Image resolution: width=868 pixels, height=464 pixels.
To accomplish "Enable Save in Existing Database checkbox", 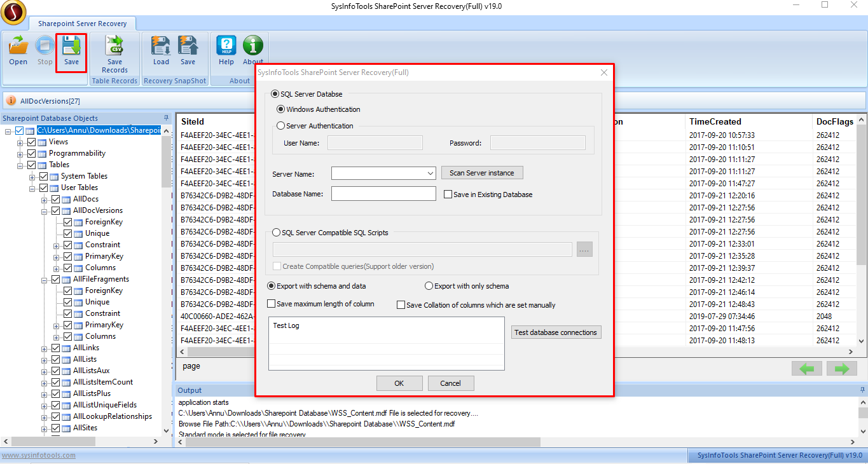I will (448, 194).
